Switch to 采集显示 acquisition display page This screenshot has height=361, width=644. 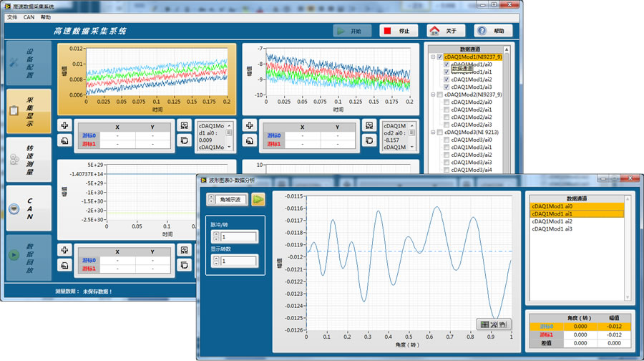[29, 111]
